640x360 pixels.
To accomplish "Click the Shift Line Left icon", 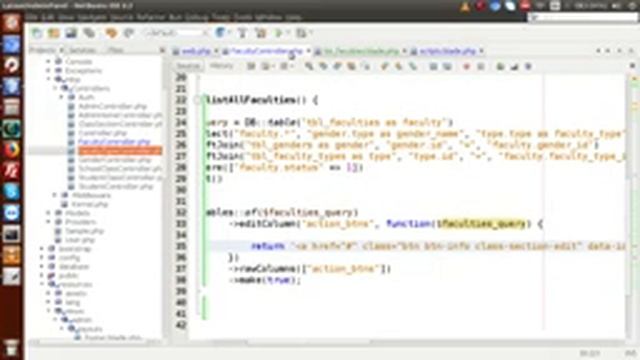I will point(433,66).
